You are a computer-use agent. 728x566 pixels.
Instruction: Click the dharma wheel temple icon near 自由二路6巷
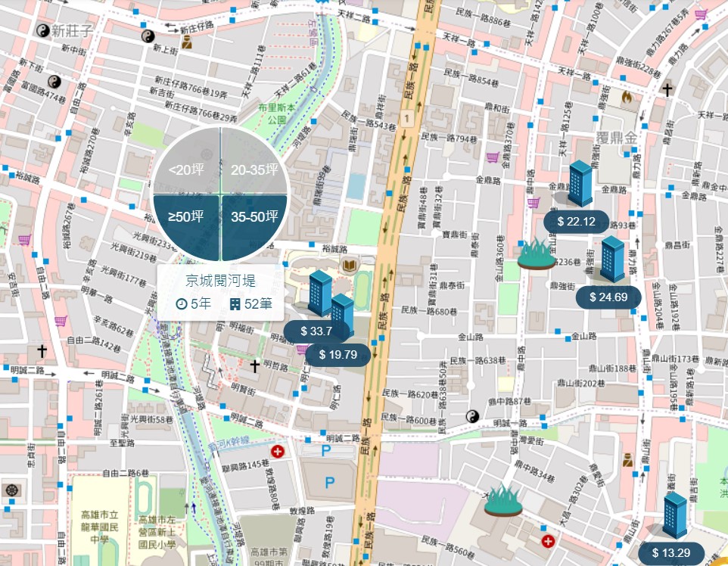coord(11,490)
